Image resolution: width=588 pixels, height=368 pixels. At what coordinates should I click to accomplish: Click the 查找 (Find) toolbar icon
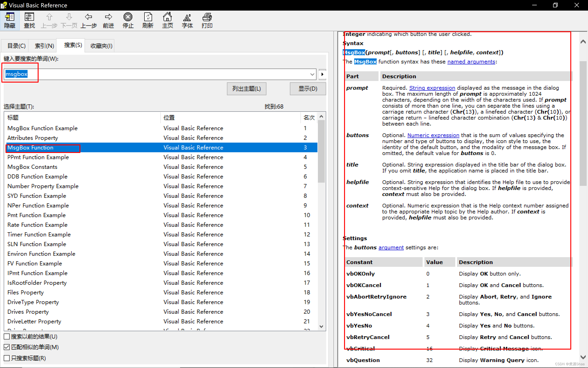tap(29, 20)
